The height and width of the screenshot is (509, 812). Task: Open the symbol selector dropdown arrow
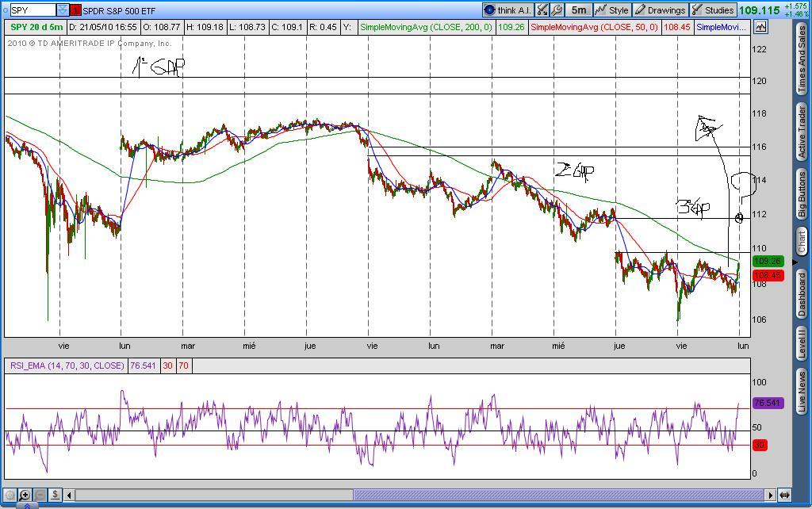(x=63, y=10)
